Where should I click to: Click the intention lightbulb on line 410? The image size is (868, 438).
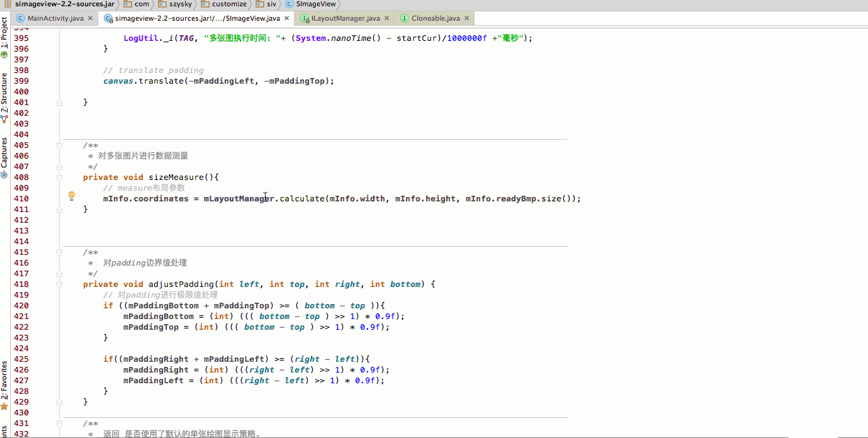tap(72, 196)
